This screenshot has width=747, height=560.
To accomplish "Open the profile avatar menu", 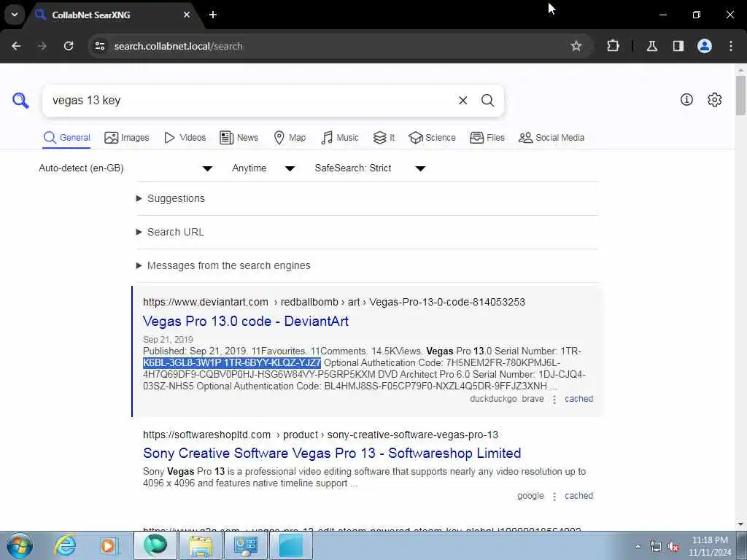I will 705,46.
